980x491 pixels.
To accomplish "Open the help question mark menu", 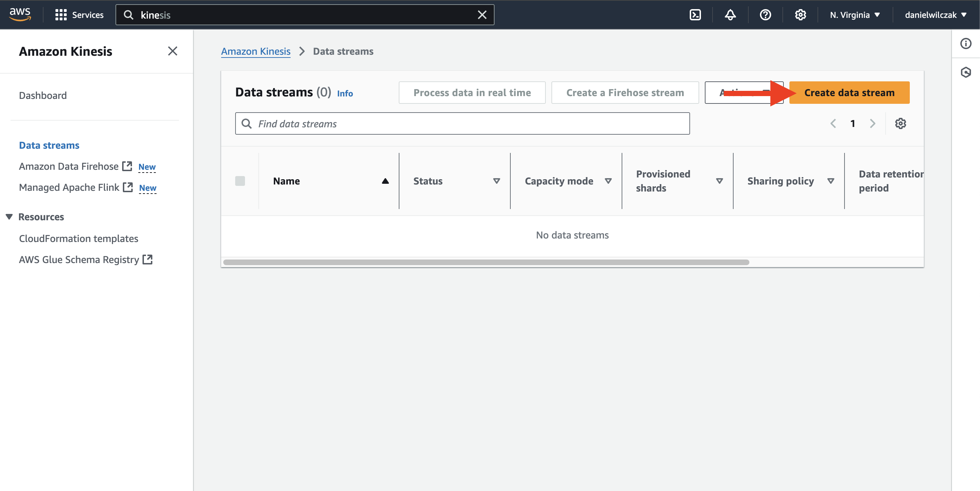I will (x=765, y=15).
